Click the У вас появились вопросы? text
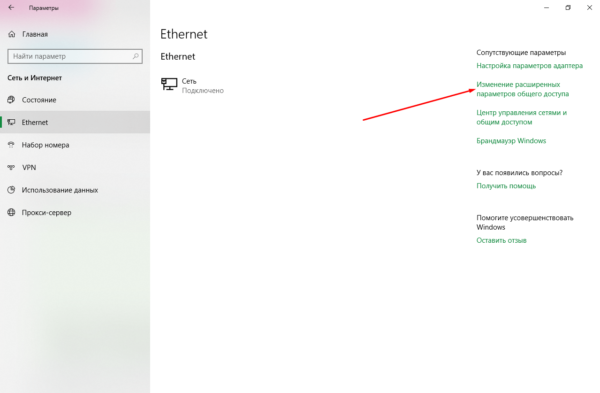The image size is (600, 393). coord(519,173)
